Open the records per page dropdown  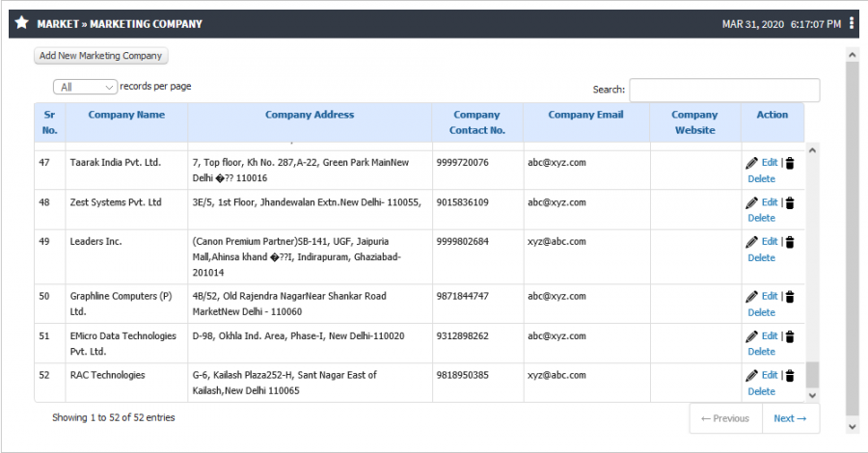(x=85, y=87)
